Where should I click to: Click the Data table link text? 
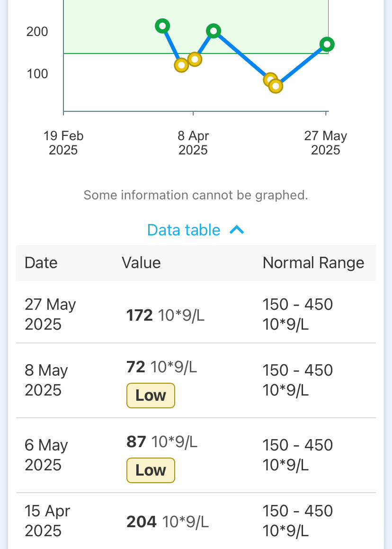coord(184,230)
